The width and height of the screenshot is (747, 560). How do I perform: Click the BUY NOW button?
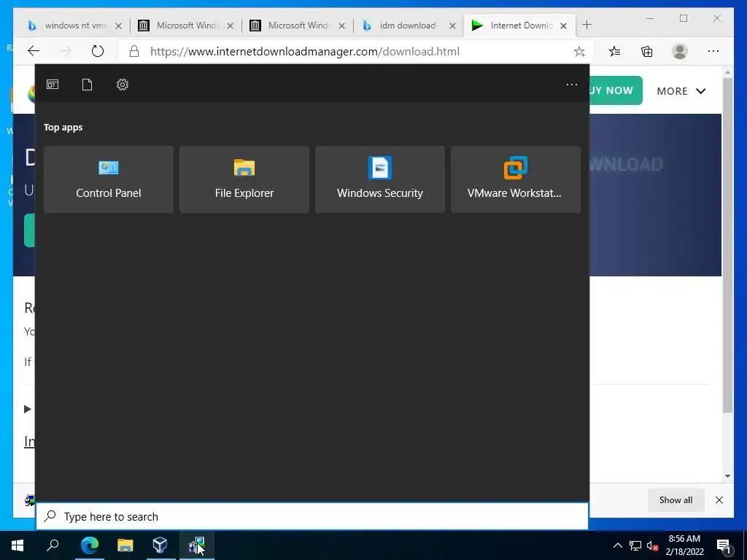pyautogui.click(x=616, y=90)
